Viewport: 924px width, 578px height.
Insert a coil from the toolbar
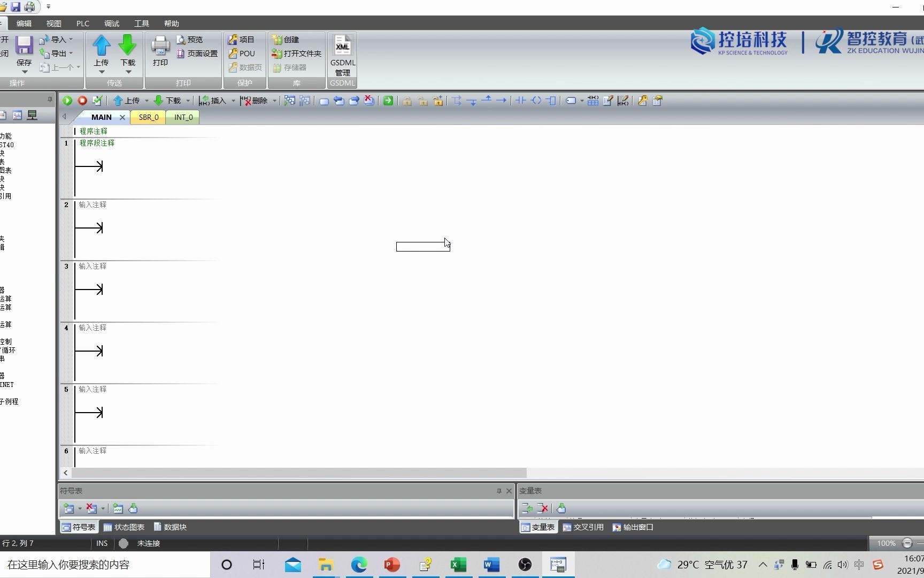coord(537,101)
